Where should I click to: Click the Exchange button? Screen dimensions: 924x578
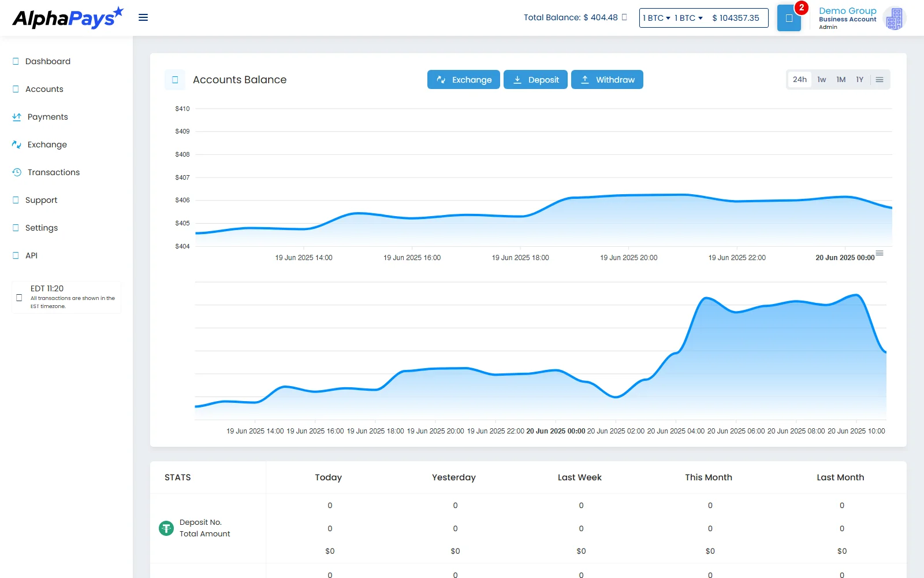[x=464, y=80]
